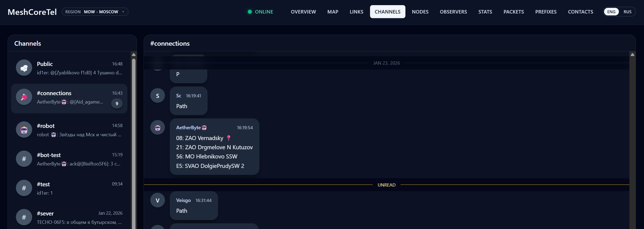The width and height of the screenshot is (644, 229).
Task: Click the #sever channel hash icon
Action: (24, 217)
